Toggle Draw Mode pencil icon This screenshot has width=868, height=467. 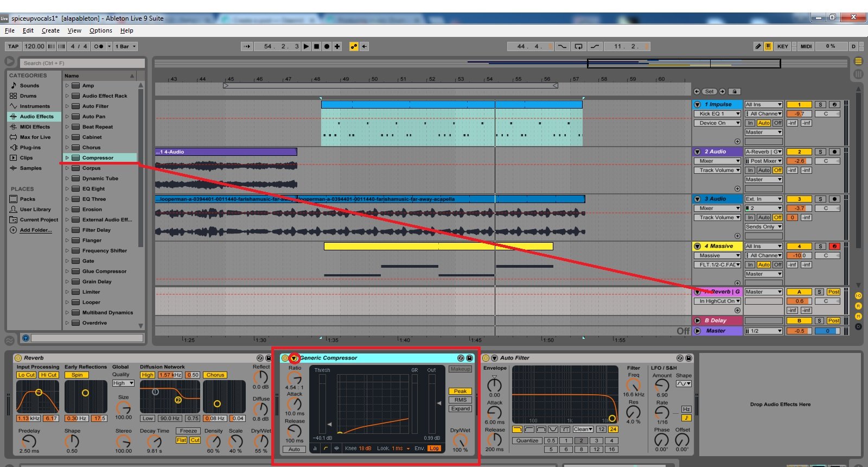pos(758,47)
